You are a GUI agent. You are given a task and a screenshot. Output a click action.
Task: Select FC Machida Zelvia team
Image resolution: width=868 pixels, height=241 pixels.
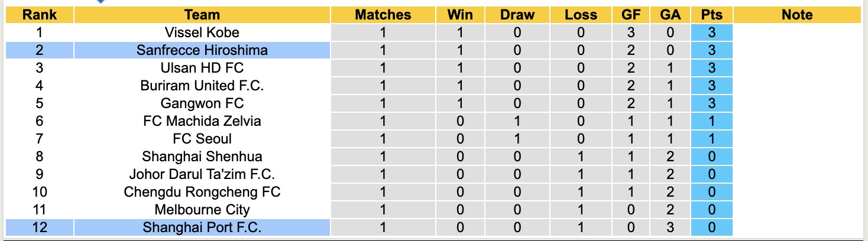pos(202,121)
